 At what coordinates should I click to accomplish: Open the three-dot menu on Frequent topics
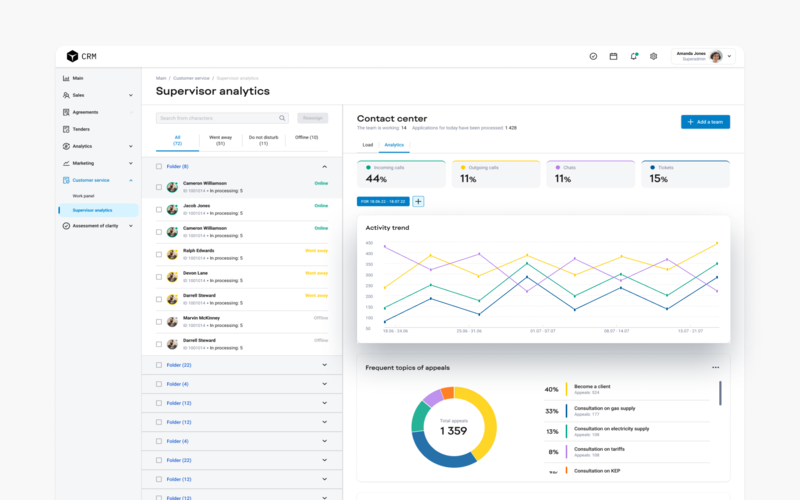[x=716, y=367]
